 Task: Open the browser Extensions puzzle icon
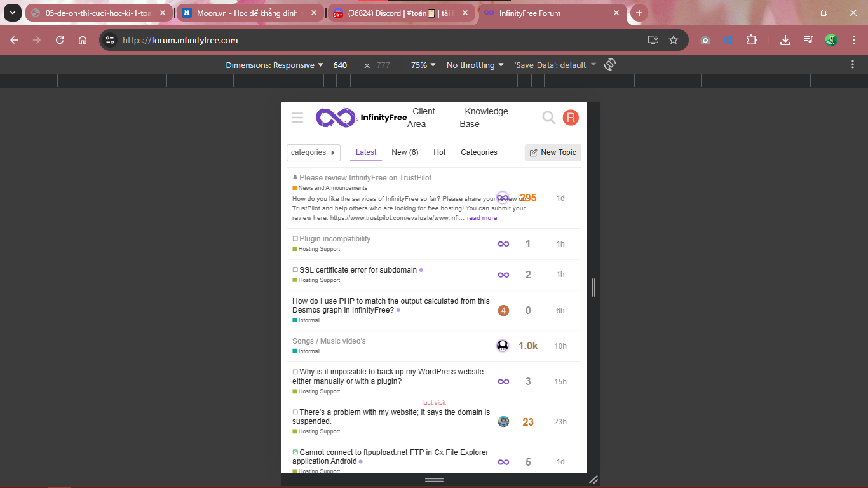click(751, 40)
